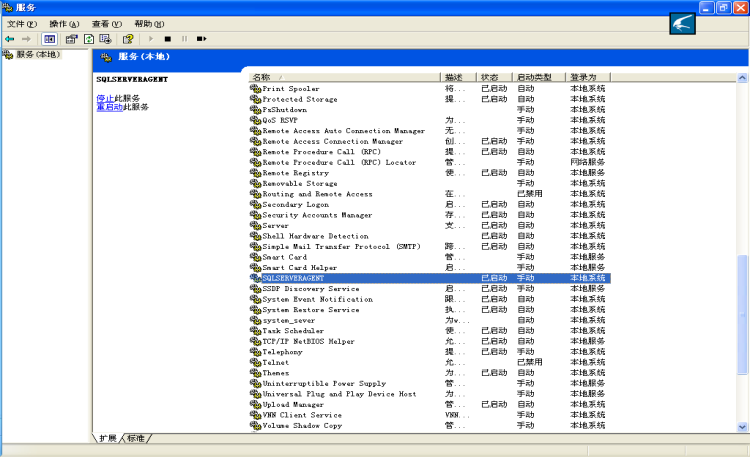Screen dimensions: 750x457
Task: Click the scrollbar down arrow
Action: (x=742, y=427)
